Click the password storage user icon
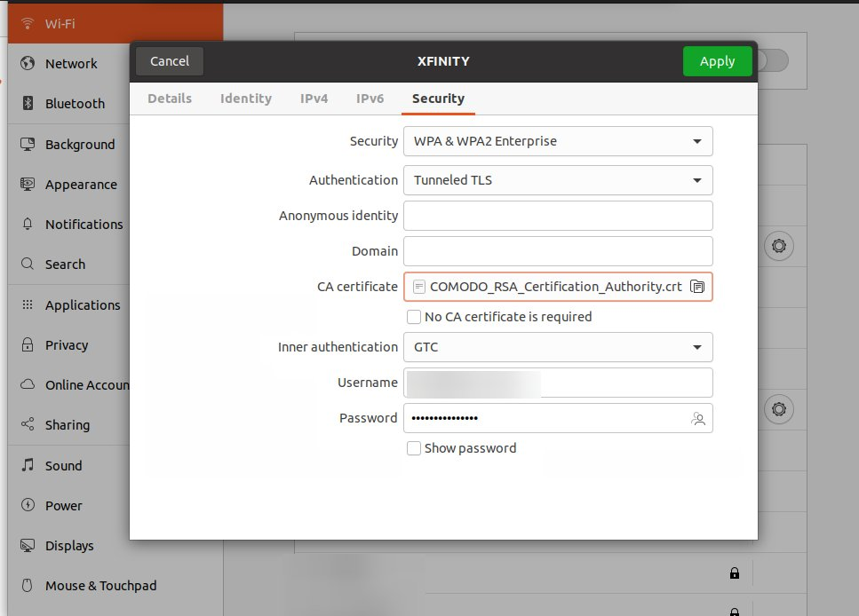The width and height of the screenshot is (859, 616). (698, 419)
